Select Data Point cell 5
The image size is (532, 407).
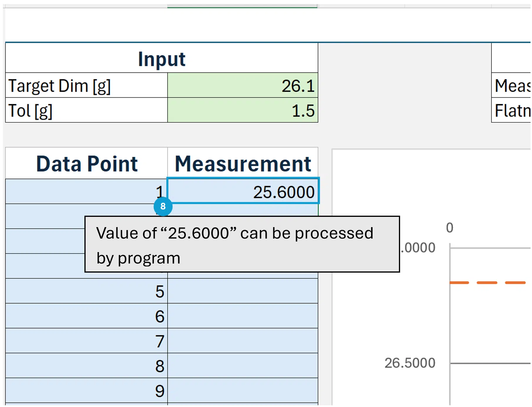86,291
